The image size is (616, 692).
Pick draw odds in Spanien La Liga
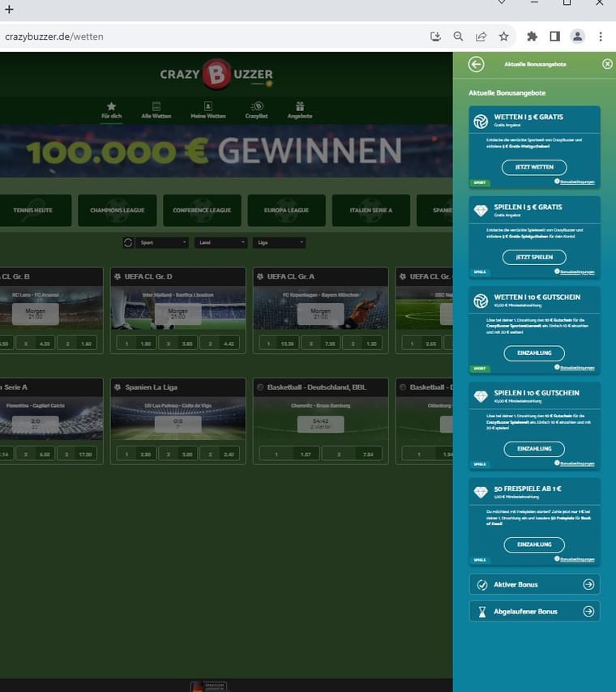(178, 454)
